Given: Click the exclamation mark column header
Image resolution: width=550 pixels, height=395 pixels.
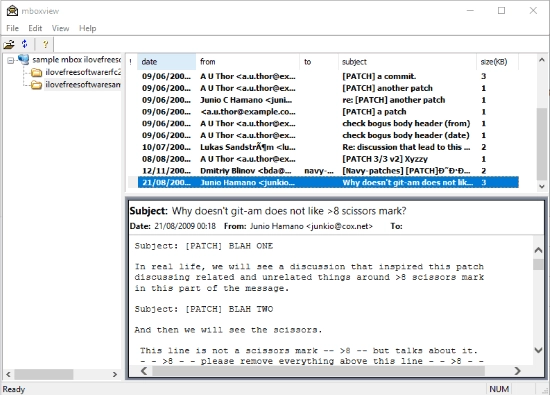Looking at the screenshot, I should point(131,62).
